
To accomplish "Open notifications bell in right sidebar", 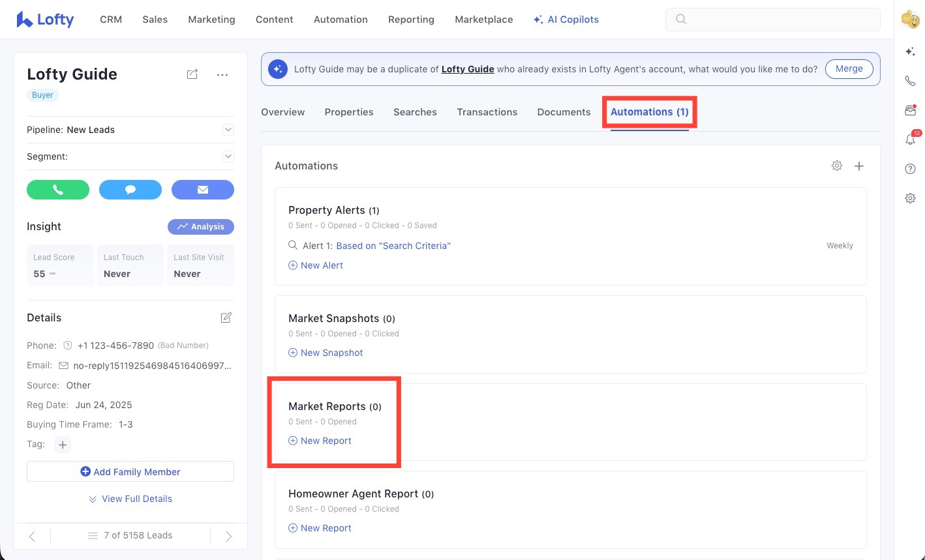I will pyautogui.click(x=911, y=140).
